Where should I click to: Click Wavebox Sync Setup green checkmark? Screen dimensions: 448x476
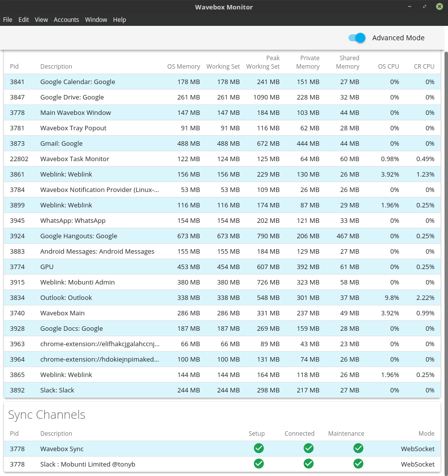259,448
